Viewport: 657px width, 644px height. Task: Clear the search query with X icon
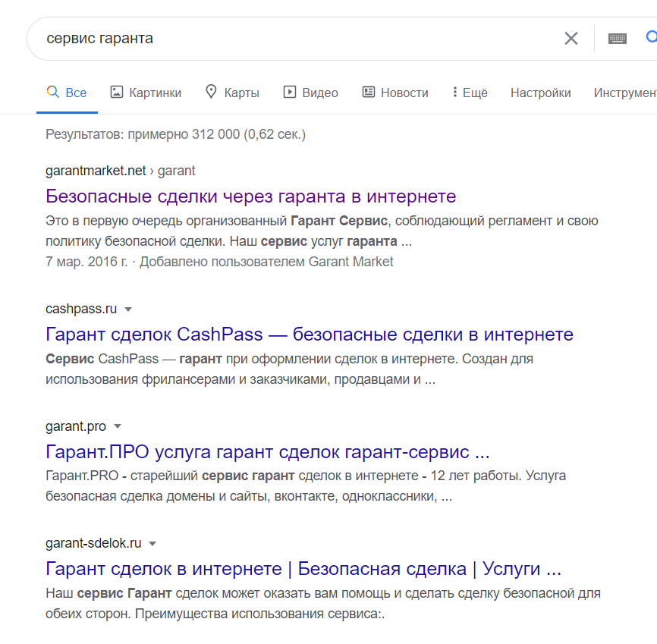tap(571, 39)
